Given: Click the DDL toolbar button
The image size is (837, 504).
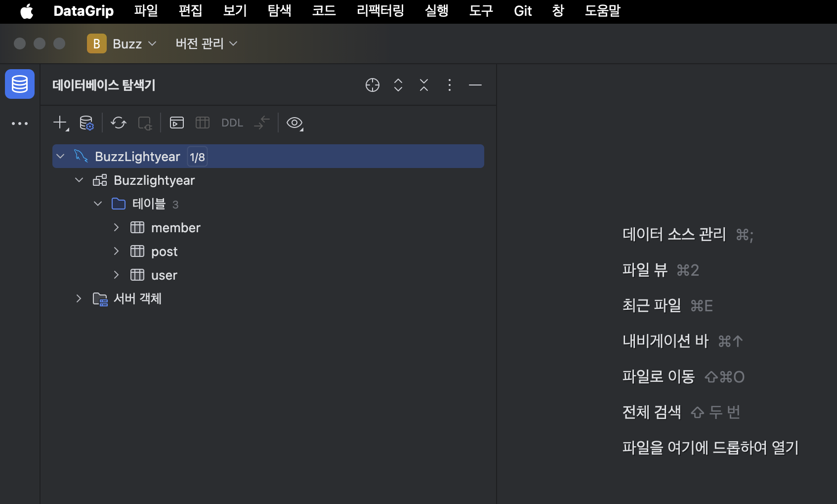Looking at the screenshot, I should coord(232,123).
